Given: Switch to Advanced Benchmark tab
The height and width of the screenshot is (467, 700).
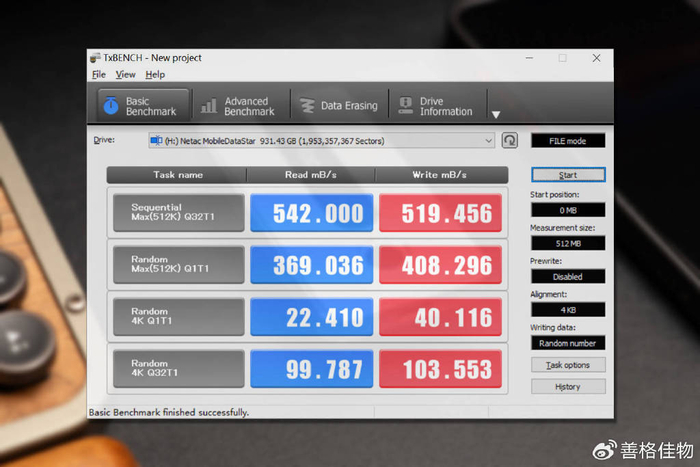Looking at the screenshot, I should point(240,106).
